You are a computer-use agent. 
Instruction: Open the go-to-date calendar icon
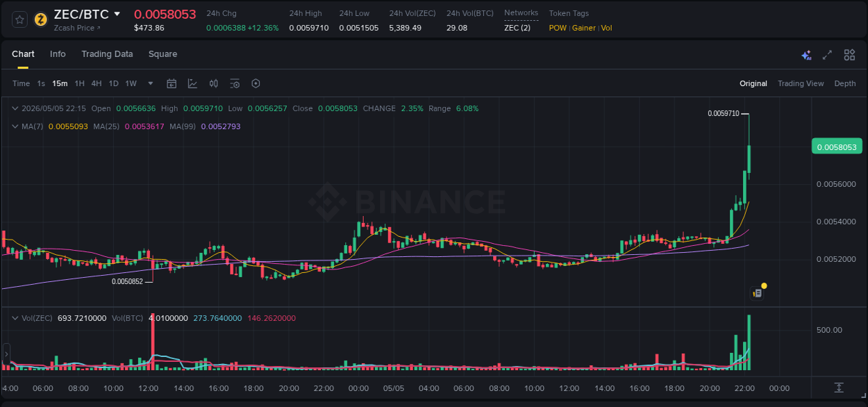tap(172, 83)
